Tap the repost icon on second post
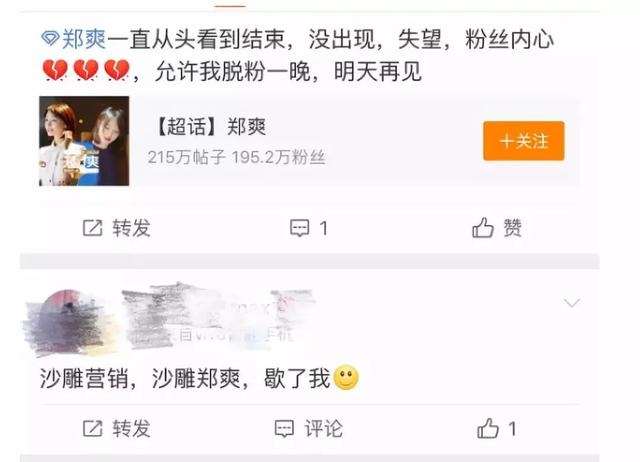Screen dimensions: 640x462 [92, 429]
